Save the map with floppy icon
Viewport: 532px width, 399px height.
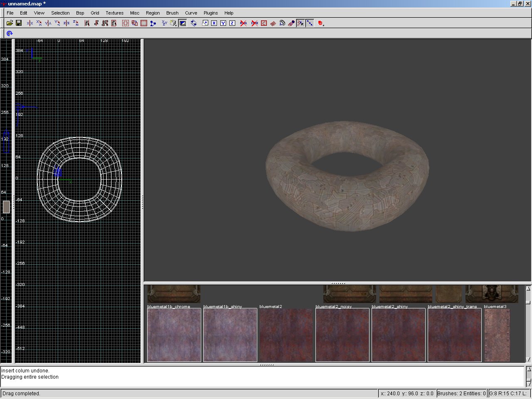tap(19, 23)
